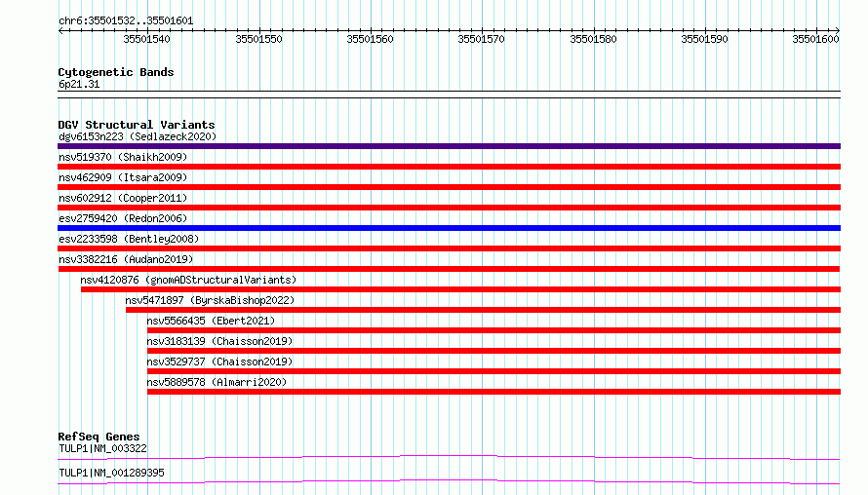
Task: Click the red nsv3529737 variant bar
Action: click(493, 371)
